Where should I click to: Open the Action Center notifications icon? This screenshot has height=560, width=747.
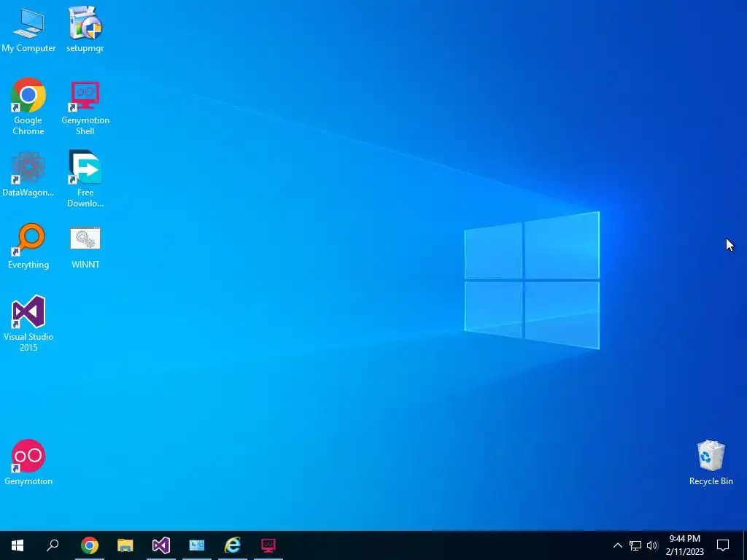click(x=723, y=545)
